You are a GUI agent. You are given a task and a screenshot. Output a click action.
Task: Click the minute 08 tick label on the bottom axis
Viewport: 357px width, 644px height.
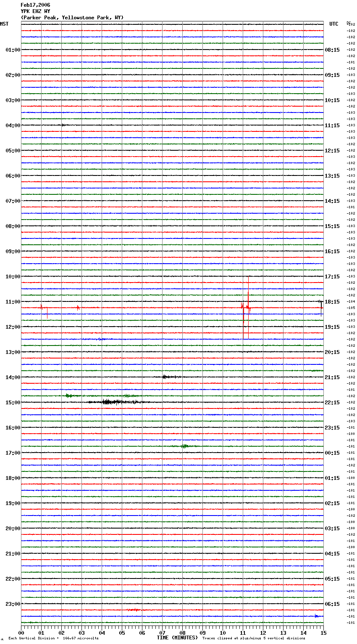[182, 633]
